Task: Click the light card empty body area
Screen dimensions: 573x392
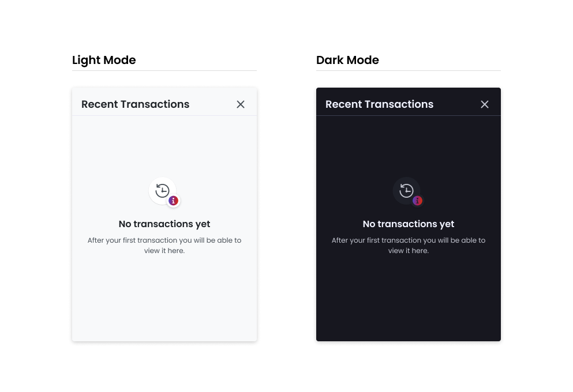Action: (x=164, y=300)
